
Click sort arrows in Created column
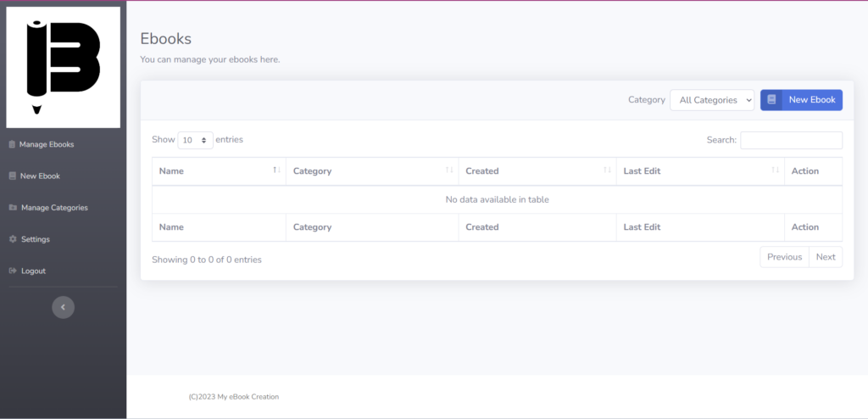(607, 170)
